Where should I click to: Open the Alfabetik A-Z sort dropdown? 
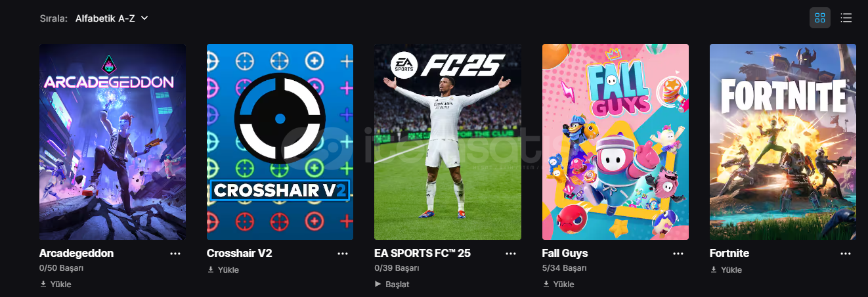[112, 18]
